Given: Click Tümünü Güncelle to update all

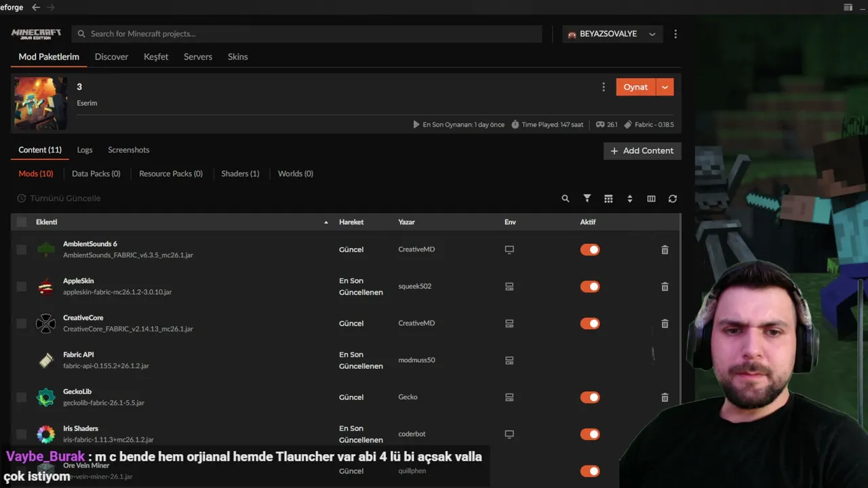Looking at the screenshot, I should click(x=59, y=199).
